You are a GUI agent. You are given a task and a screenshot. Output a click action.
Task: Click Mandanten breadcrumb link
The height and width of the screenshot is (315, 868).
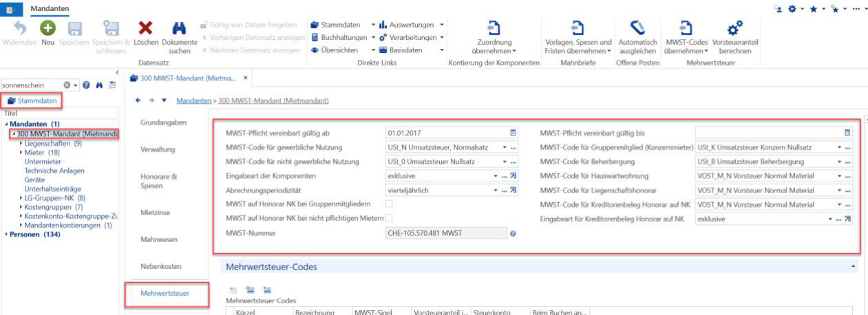click(x=193, y=100)
